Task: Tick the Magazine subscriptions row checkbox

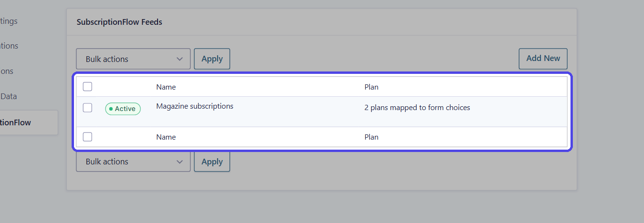Action: pyautogui.click(x=87, y=108)
